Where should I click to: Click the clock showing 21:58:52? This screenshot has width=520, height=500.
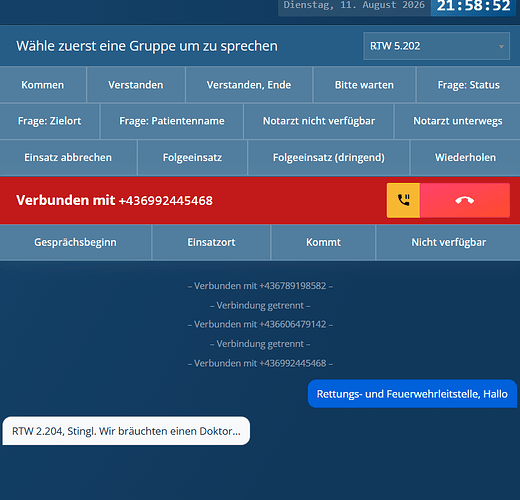point(473,6)
